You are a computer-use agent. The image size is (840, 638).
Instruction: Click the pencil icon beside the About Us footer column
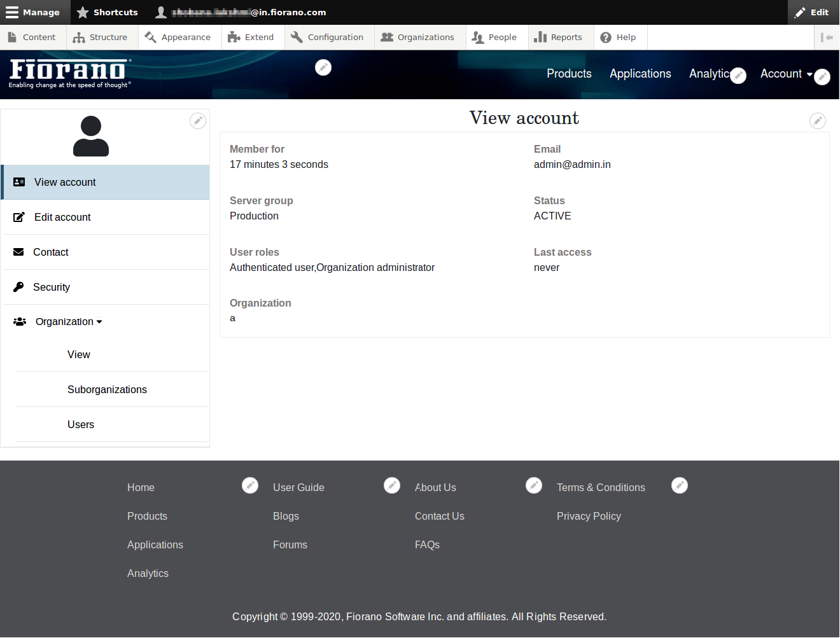coord(534,486)
